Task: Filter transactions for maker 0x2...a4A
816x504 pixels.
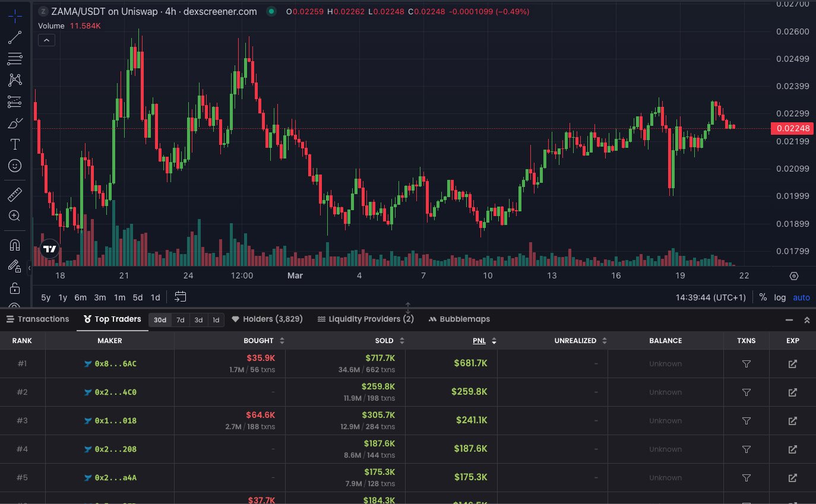Action: [747, 478]
